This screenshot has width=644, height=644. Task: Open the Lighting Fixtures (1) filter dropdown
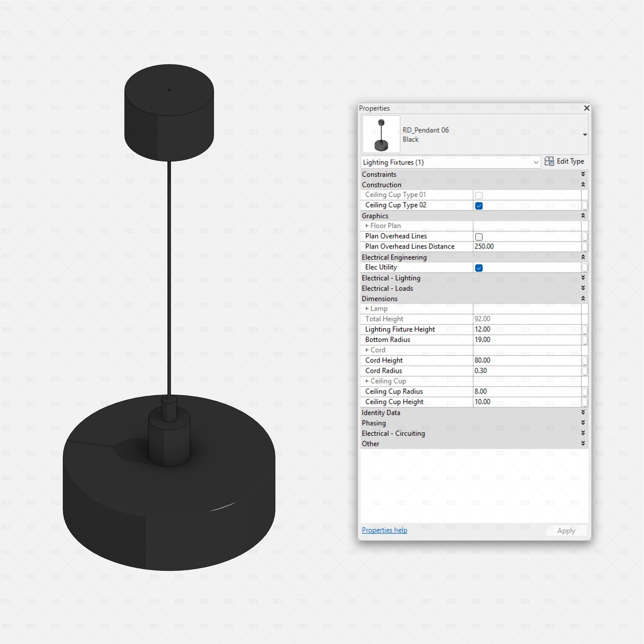(451, 162)
